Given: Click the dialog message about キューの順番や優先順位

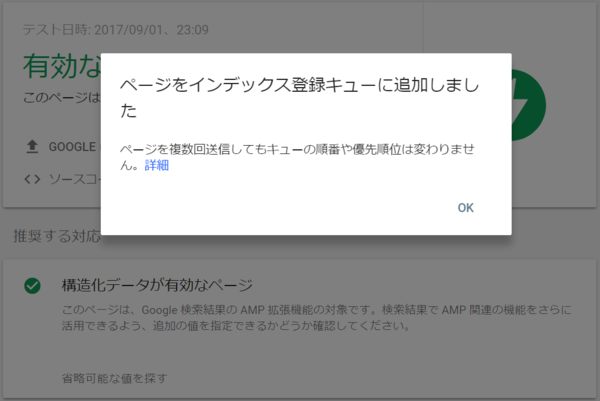Looking at the screenshot, I should (297, 157).
